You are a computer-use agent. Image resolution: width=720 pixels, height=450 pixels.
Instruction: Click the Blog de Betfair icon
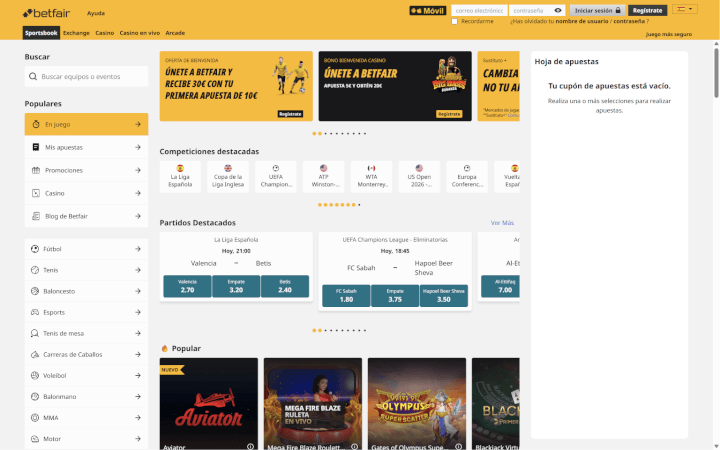click(36, 216)
